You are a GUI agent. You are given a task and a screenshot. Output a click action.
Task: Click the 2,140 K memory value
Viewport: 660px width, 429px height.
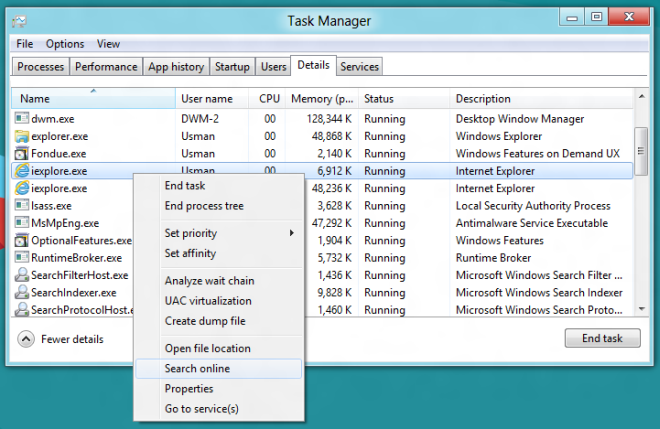pos(335,153)
